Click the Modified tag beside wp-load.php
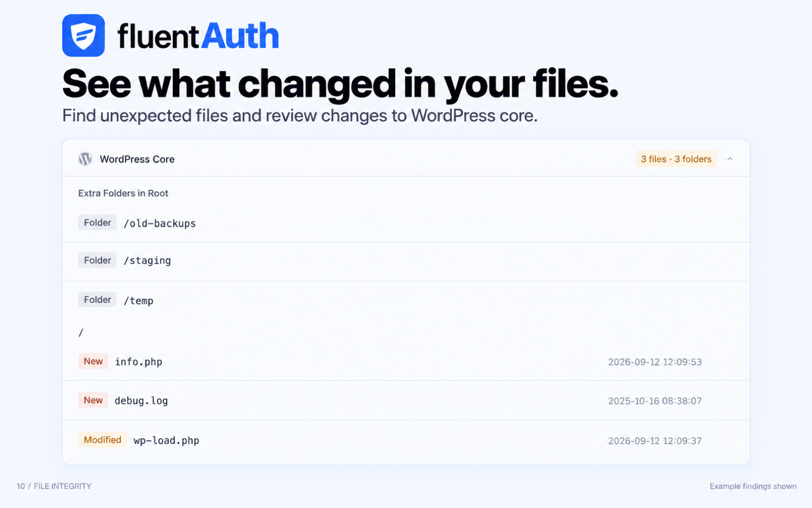Image resolution: width=812 pixels, height=508 pixels. (x=103, y=440)
